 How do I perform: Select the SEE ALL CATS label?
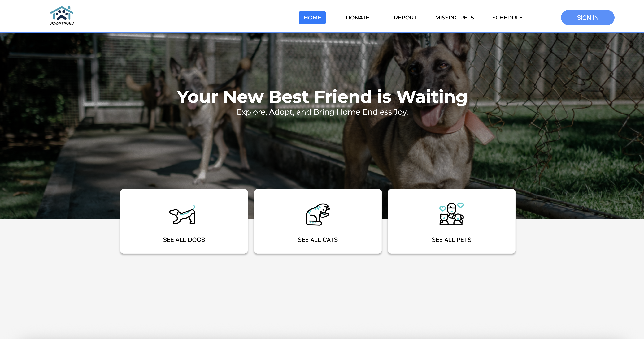point(317,240)
